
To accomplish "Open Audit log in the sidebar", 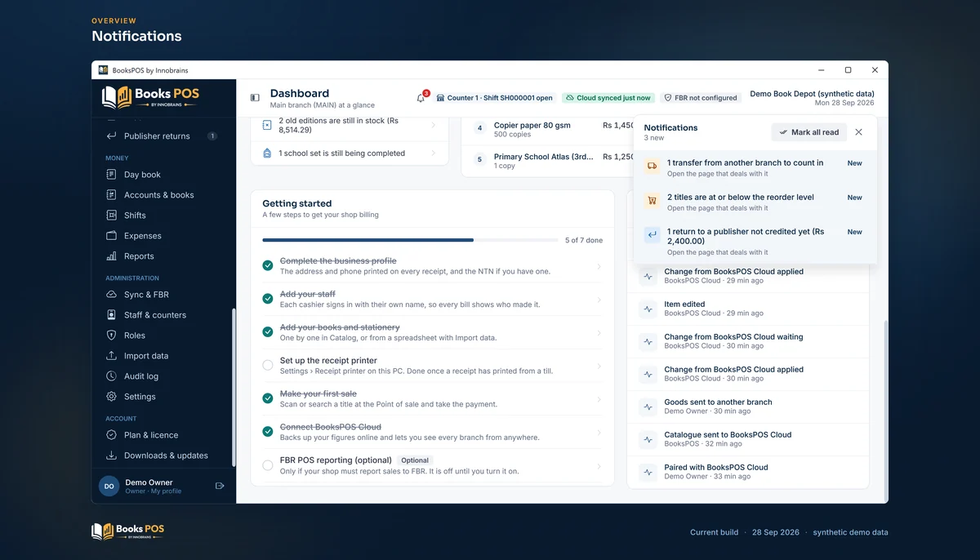I will click(162, 376).
